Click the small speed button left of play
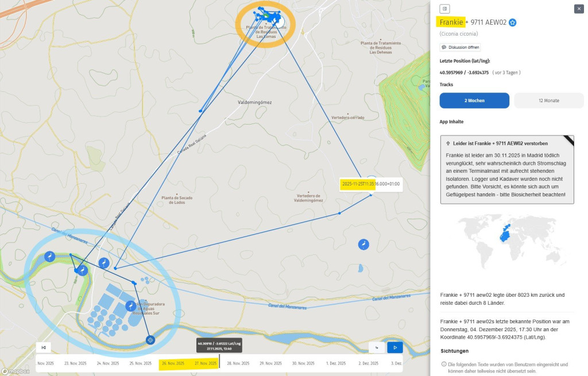Viewport: 588px width, 376px height. point(376,347)
